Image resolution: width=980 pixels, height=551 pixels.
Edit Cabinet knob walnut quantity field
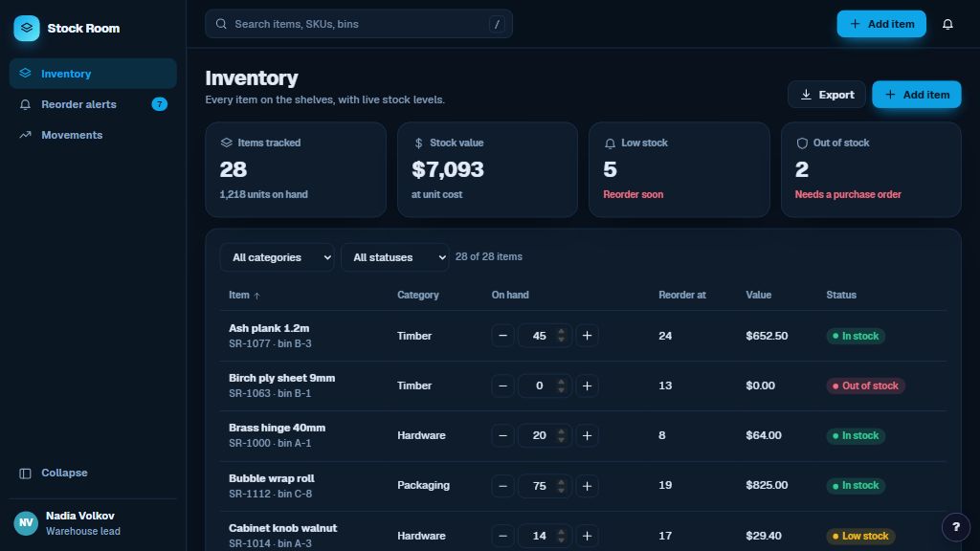(544, 536)
